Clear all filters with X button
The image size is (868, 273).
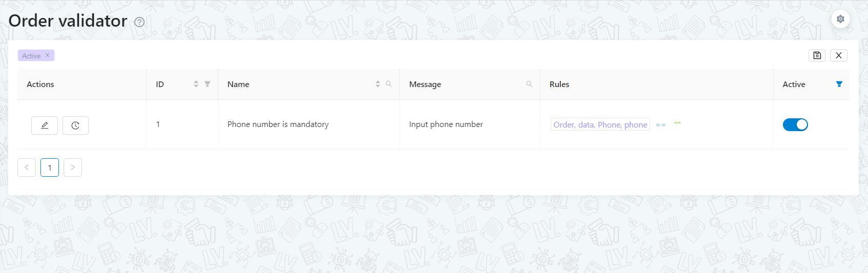[839, 55]
